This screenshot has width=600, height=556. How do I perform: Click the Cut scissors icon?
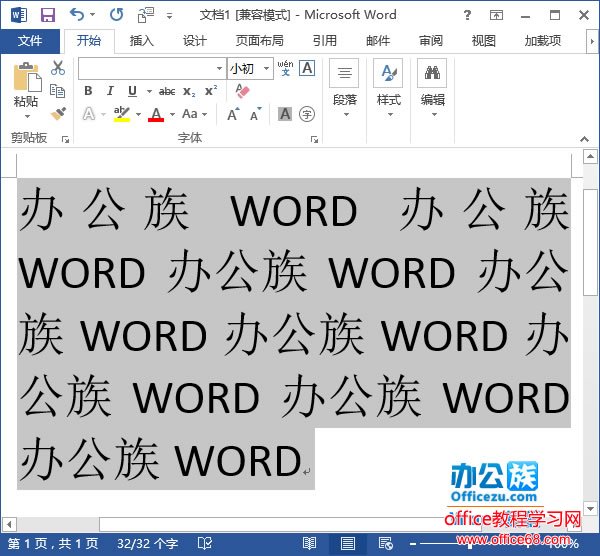[58, 69]
